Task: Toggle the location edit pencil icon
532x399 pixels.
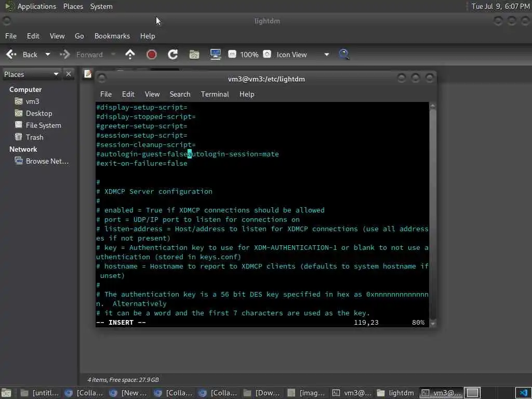Action: 87,74
